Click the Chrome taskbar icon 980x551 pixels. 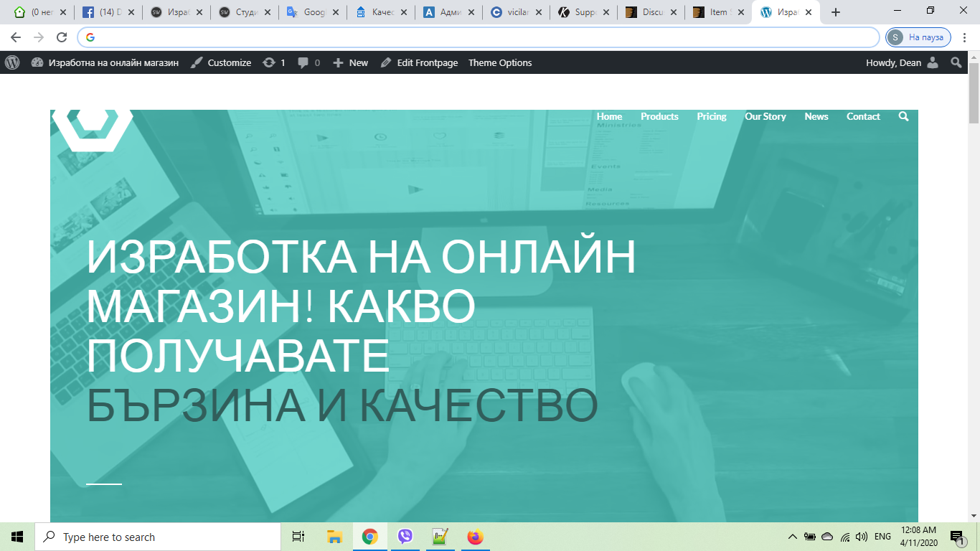click(x=369, y=537)
